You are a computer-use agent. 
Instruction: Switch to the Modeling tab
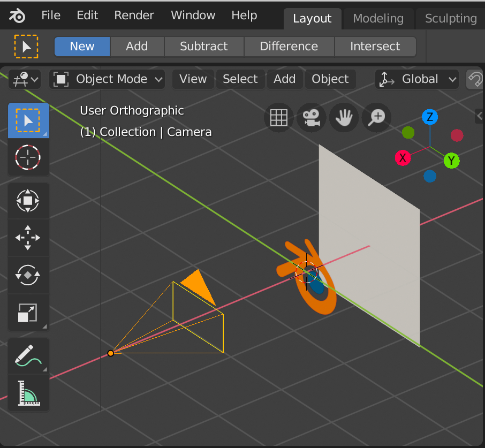[378, 18]
